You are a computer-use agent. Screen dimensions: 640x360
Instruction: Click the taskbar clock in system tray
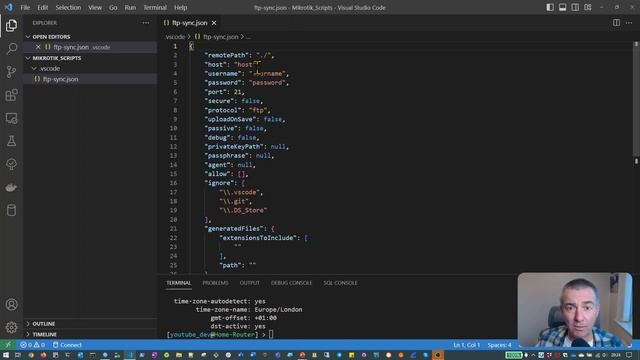tap(616, 355)
